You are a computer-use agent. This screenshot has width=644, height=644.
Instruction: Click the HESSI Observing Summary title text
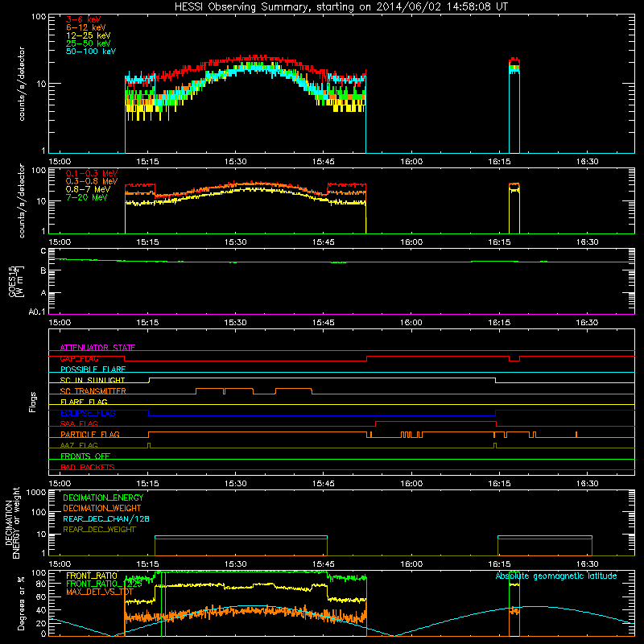(341, 7)
